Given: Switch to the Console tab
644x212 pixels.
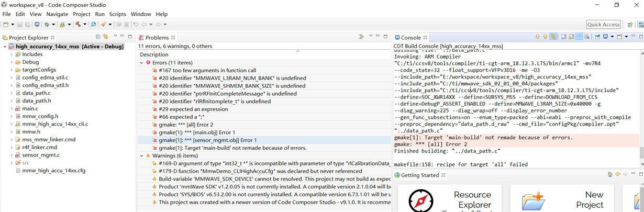Looking at the screenshot, I should (410, 38).
